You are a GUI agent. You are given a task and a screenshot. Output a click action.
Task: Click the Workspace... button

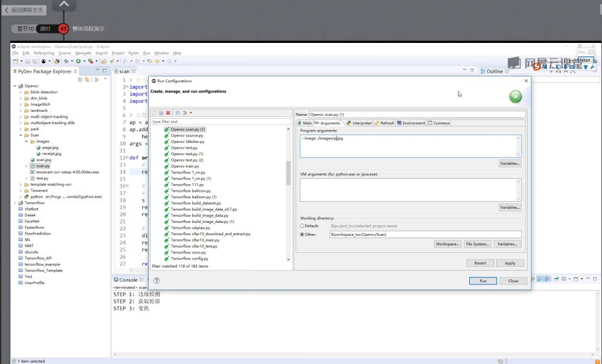(447, 244)
